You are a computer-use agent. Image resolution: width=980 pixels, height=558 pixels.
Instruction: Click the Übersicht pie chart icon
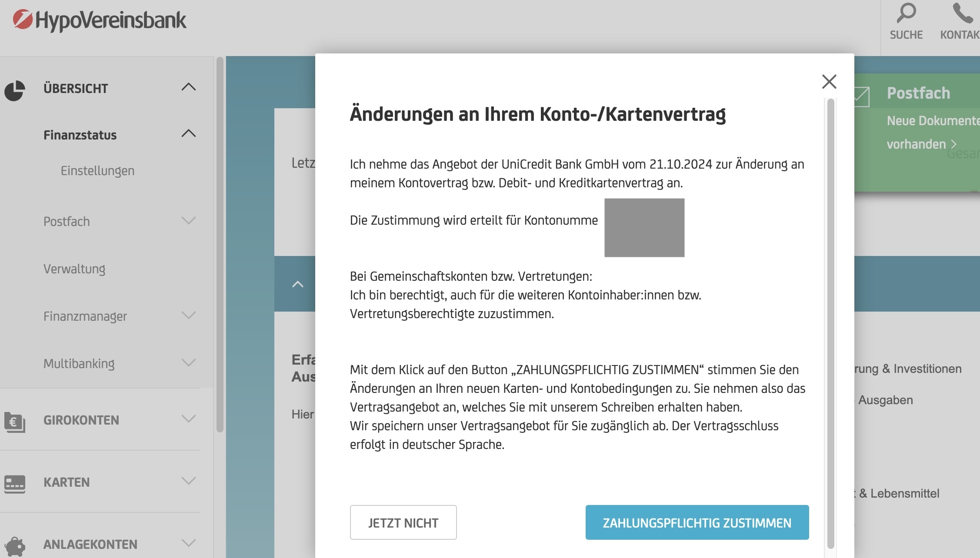pyautogui.click(x=15, y=90)
